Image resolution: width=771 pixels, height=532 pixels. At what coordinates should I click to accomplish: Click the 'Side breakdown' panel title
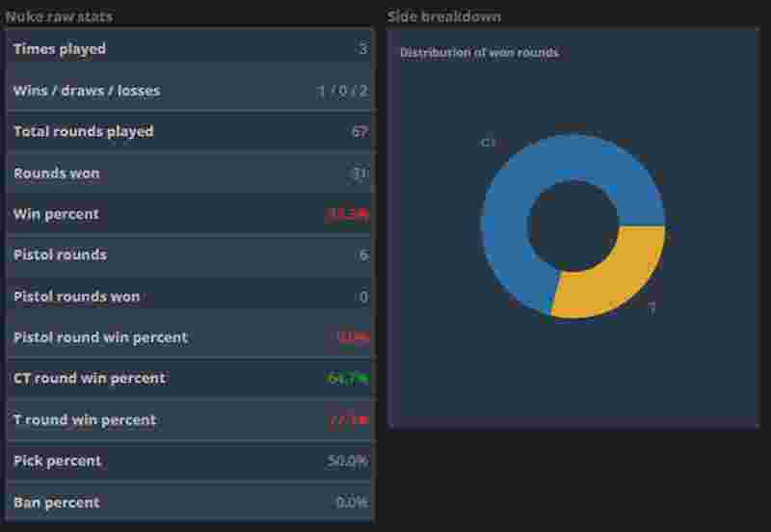pyautogui.click(x=444, y=16)
